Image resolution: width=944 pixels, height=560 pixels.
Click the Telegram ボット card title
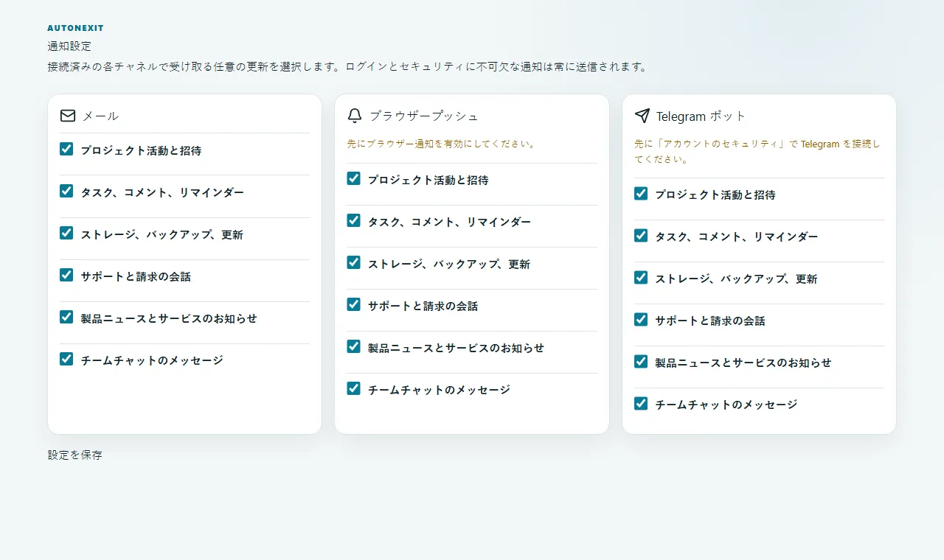pyautogui.click(x=701, y=116)
